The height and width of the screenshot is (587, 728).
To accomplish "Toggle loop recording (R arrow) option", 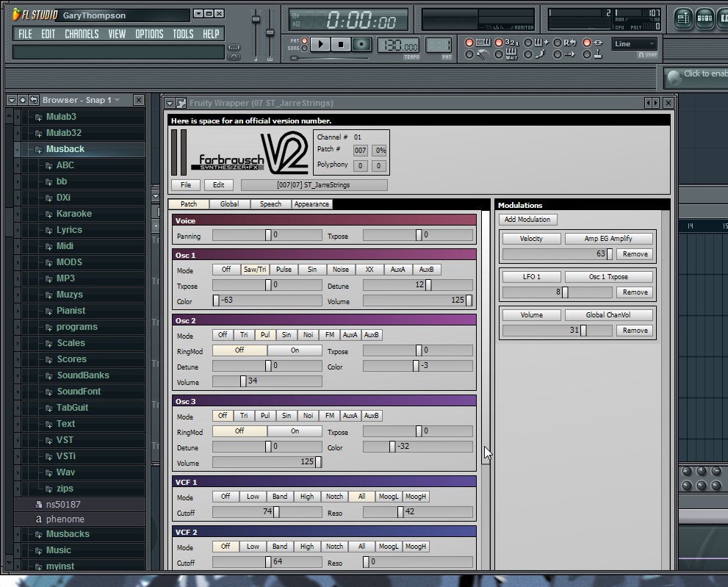I will click(x=558, y=43).
